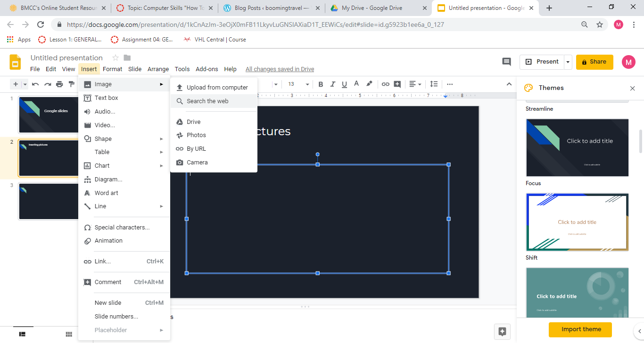Toggle italic text formatting
This screenshot has height=343, width=644.
332,84
